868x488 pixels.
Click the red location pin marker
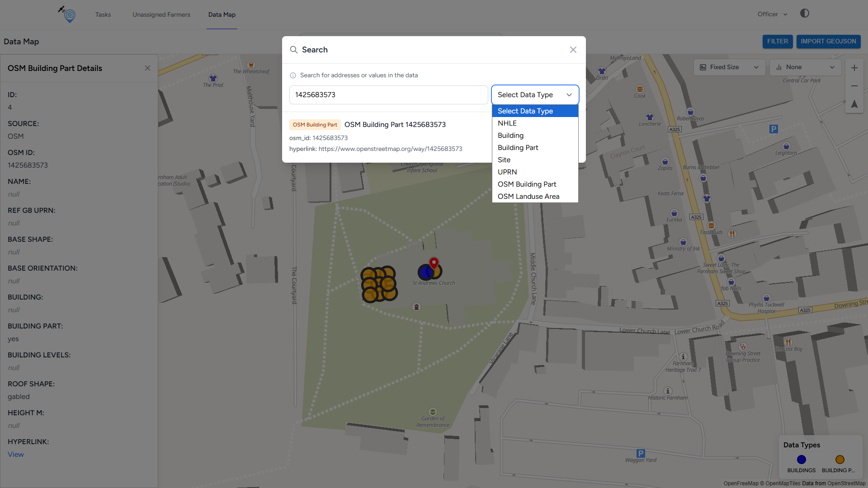[x=434, y=263]
